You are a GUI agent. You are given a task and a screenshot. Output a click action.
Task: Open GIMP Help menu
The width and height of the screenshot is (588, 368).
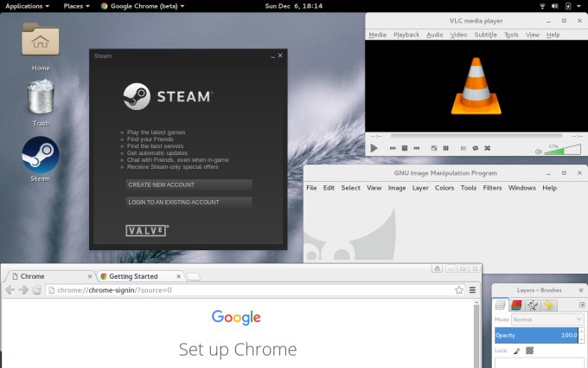click(549, 188)
